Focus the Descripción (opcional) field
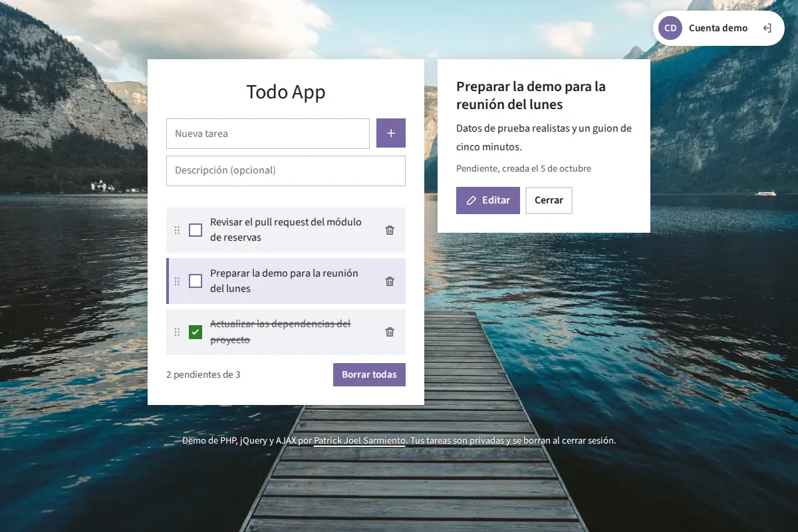Screen dimensions: 798x532 coord(286,171)
